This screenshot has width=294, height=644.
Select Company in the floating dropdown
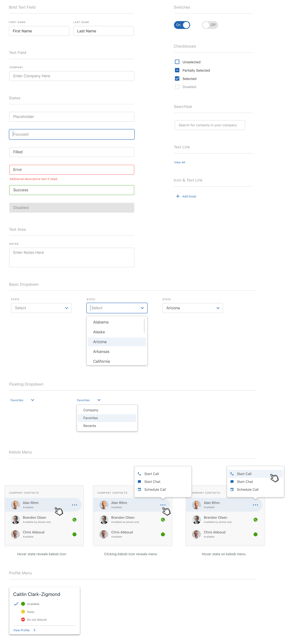pyautogui.click(x=107, y=410)
